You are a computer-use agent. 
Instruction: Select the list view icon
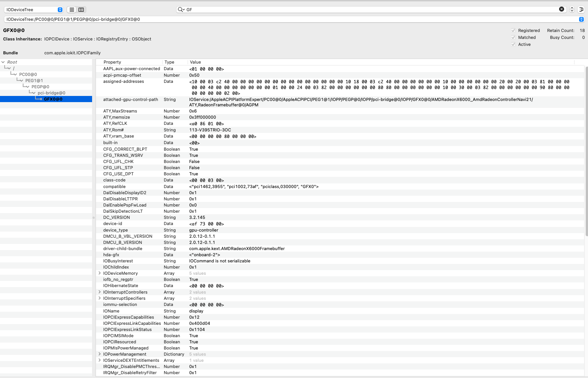(71, 9)
